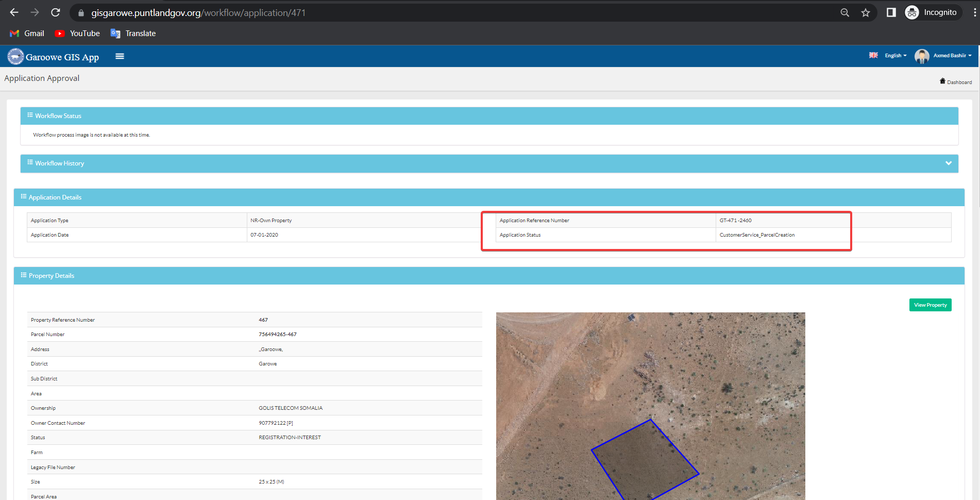Click the Workflow History panel title
The height and width of the screenshot is (500, 980).
(x=59, y=163)
